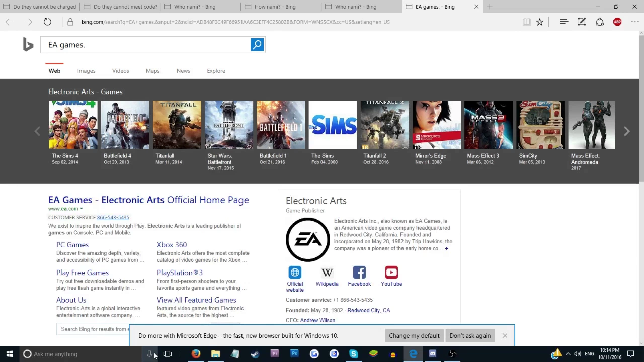
Task: Open File Explorer from the taskbar
Action: pos(215,354)
